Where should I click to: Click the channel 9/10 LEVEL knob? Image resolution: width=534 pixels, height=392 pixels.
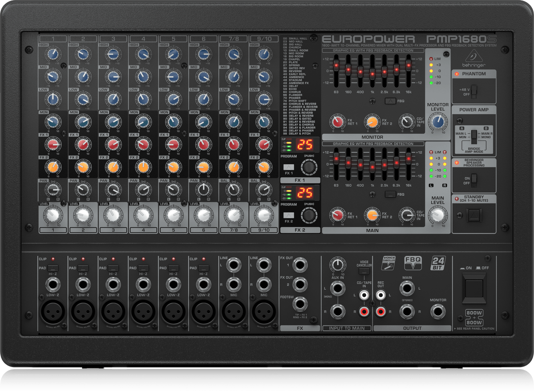[x=264, y=215]
